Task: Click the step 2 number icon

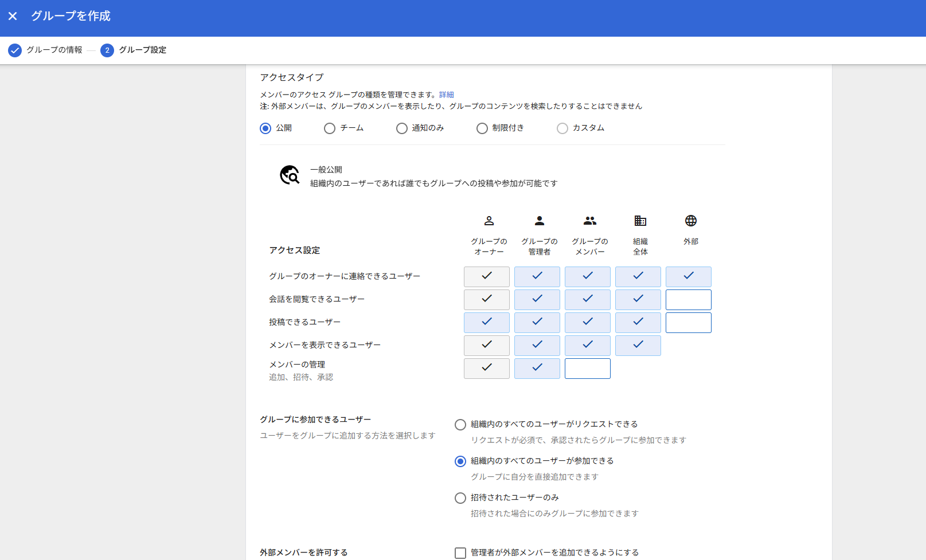Action: tap(107, 50)
